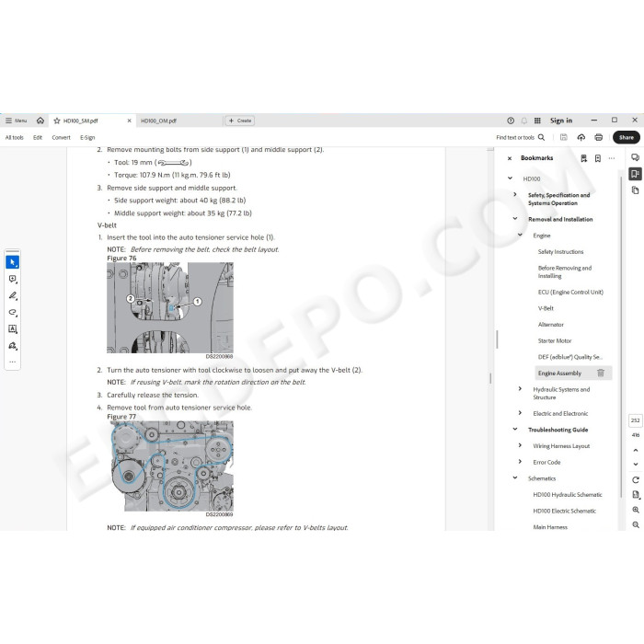This screenshot has width=644, height=644.
Task: Open ECU (Engine Control Unit) bookmark
Action: pos(570,293)
